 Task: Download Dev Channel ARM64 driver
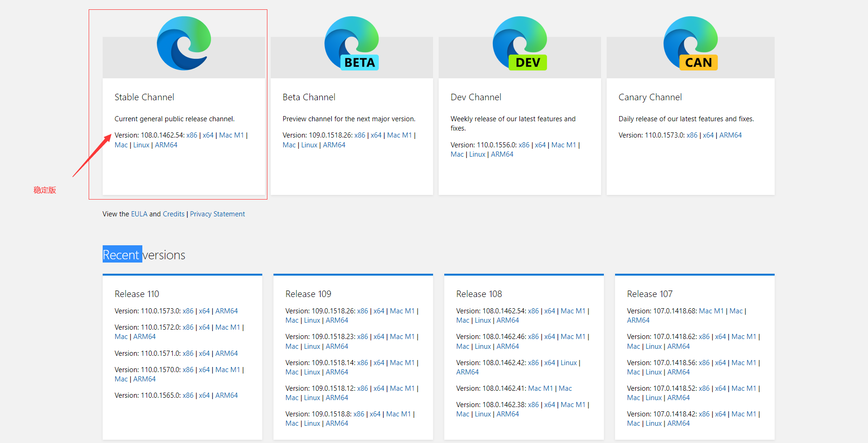tap(502, 154)
